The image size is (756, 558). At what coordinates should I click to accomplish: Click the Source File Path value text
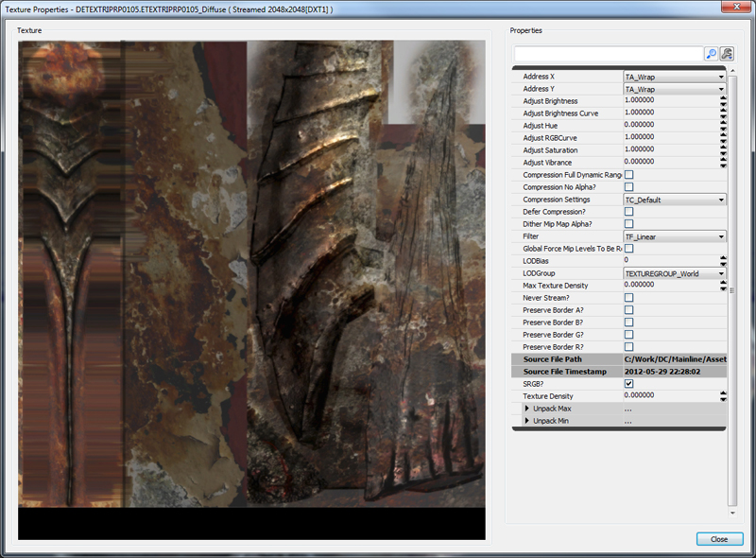pyautogui.click(x=676, y=359)
